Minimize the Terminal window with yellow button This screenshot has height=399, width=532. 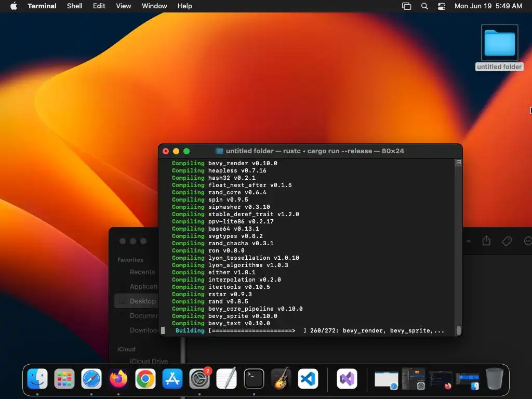(176, 151)
